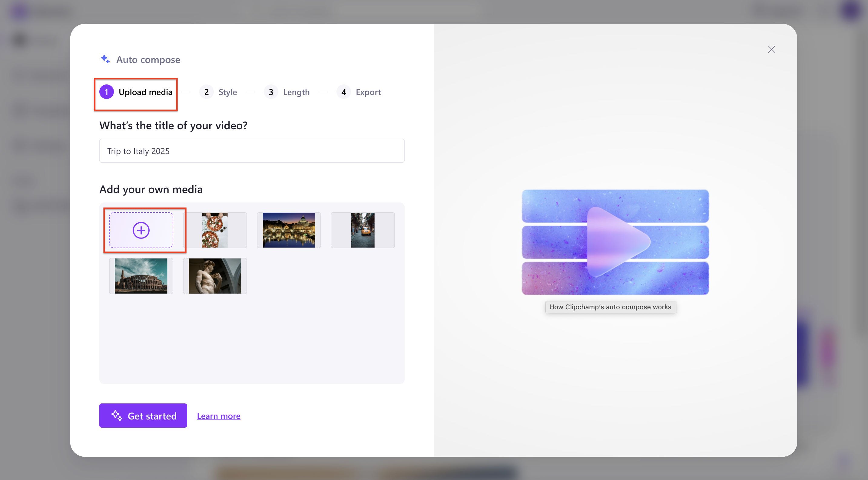Click the step 2 number circle
Image resolution: width=868 pixels, height=480 pixels.
206,92
